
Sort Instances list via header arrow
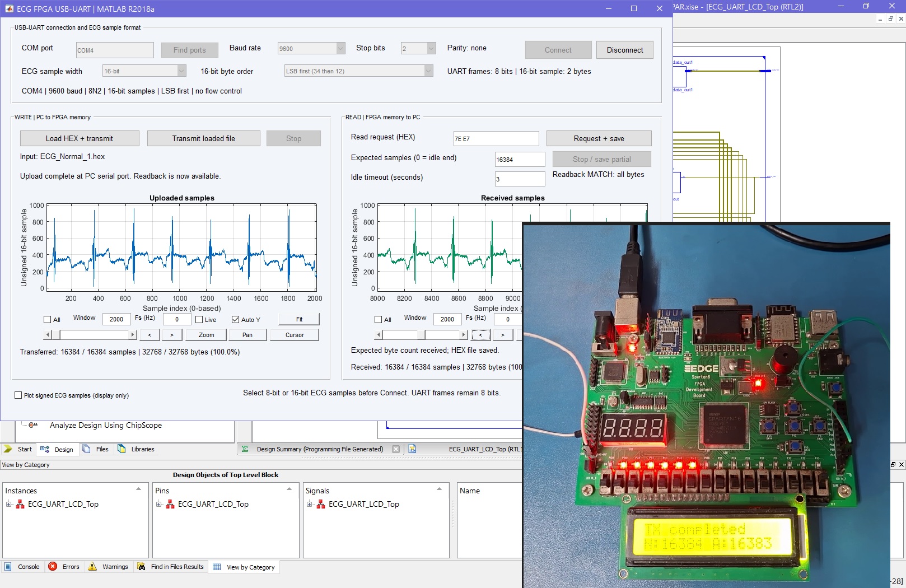(138, 489)
